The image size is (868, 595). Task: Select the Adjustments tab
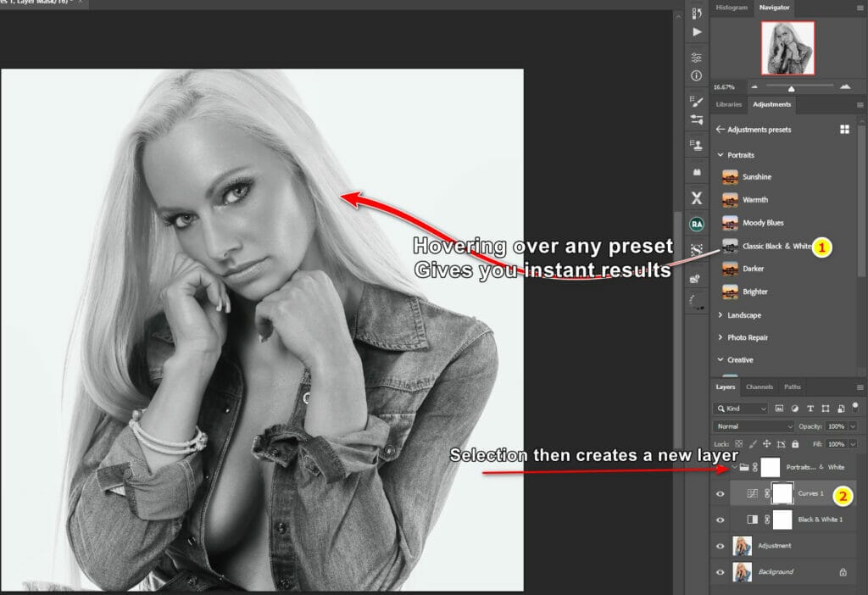pyautogui.click(x=771, y=104)
